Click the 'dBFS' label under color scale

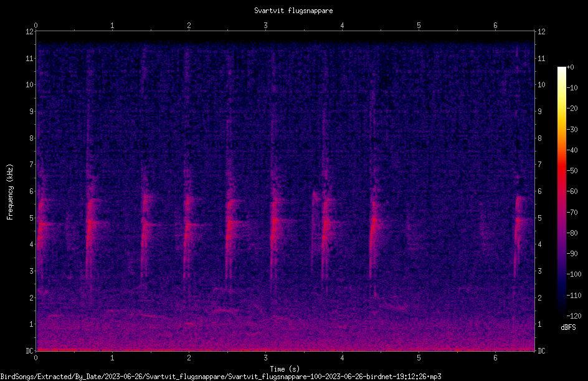click(568, 327)
